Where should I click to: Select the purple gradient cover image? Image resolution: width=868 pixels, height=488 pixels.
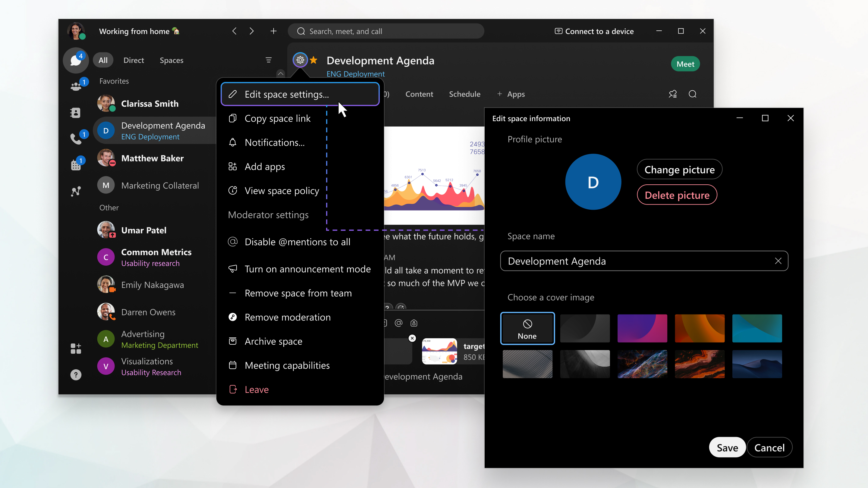642,328
